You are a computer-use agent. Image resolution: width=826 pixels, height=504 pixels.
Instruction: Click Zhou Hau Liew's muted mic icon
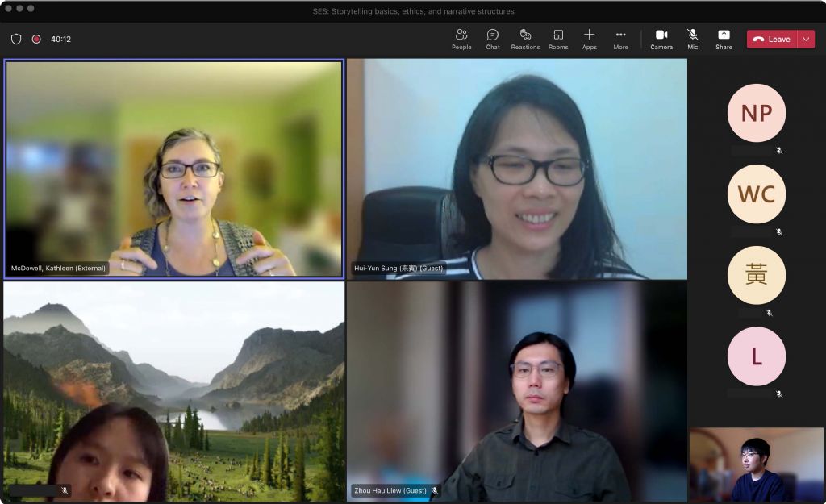point(435,490)
